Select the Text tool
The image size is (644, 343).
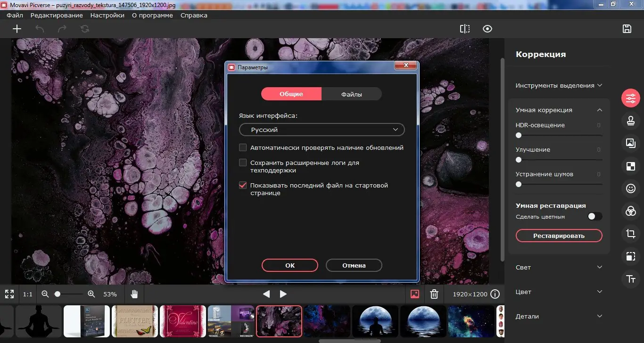pyautogui.click(x=631, y=279)
